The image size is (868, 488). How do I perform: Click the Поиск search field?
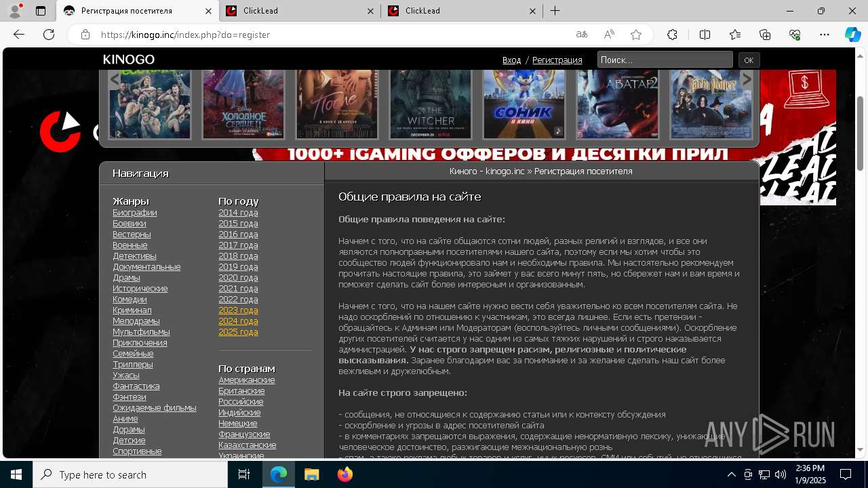coord(665,60)
